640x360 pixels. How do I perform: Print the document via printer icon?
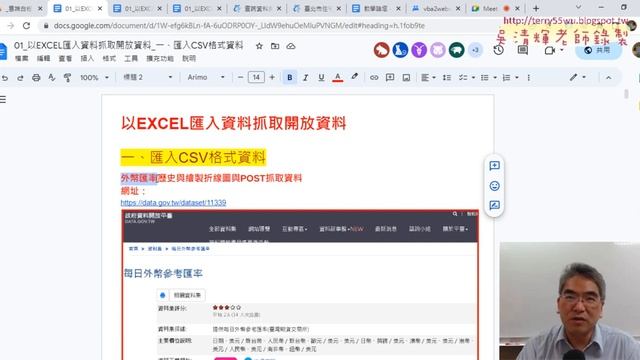point(36,78)
